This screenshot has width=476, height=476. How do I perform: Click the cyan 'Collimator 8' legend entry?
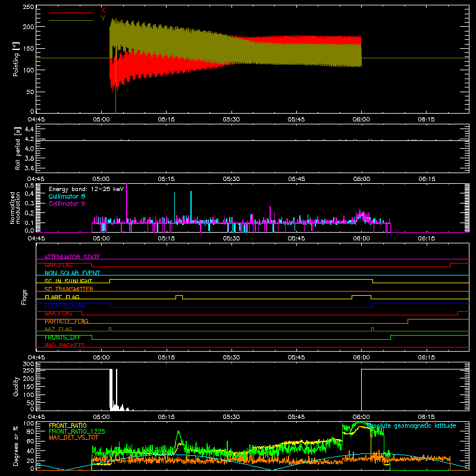click(67, 196)
